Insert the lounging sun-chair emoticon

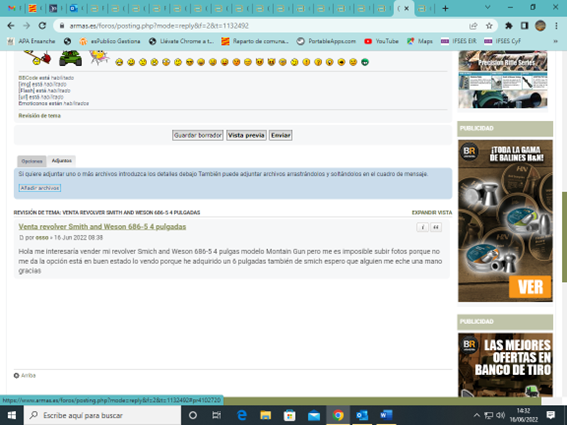coord(99,58)
